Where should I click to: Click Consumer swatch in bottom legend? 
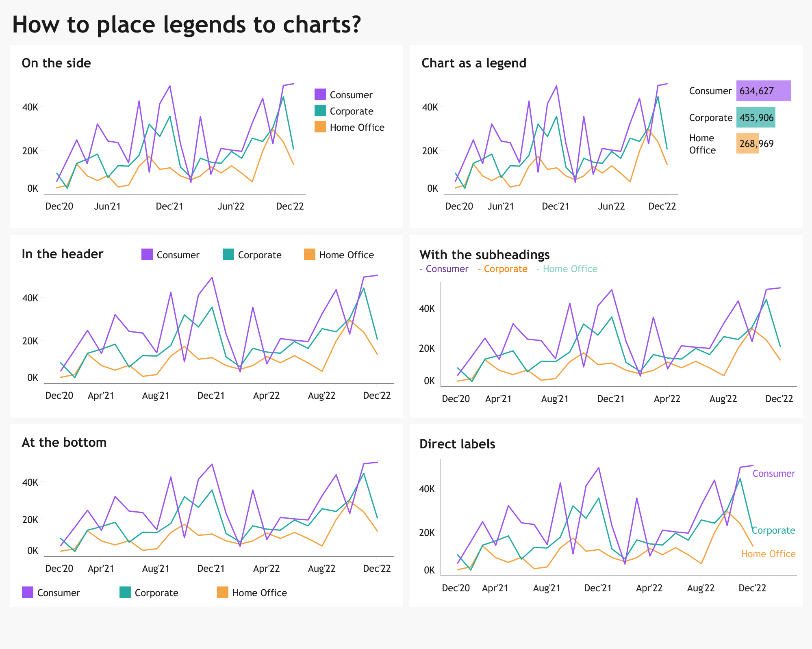[x=28, y=593]
